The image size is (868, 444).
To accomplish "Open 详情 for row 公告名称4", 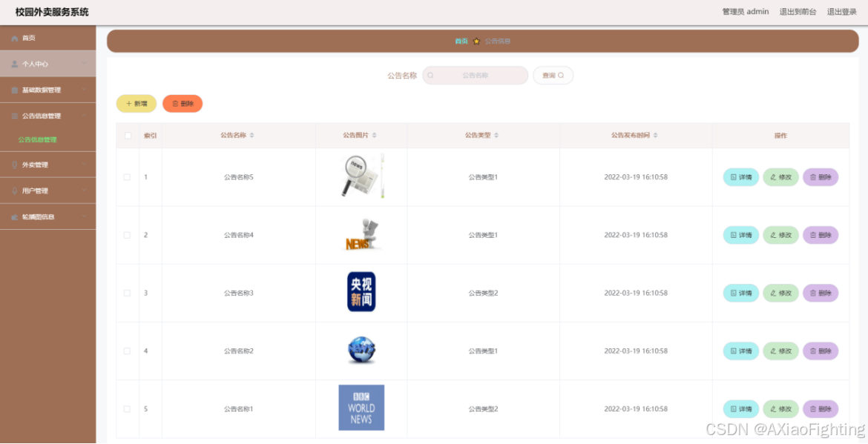I will [740, 235].
